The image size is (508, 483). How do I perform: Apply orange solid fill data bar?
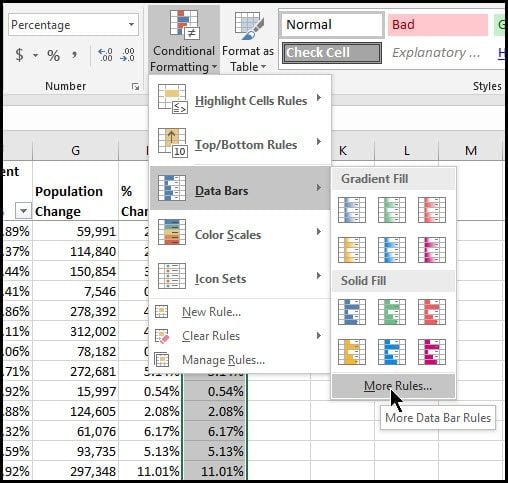click(352, 352)
